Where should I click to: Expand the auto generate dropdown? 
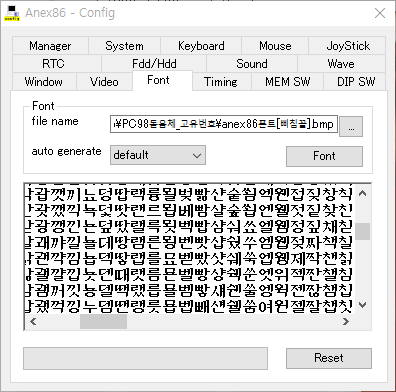click(158, 155)
